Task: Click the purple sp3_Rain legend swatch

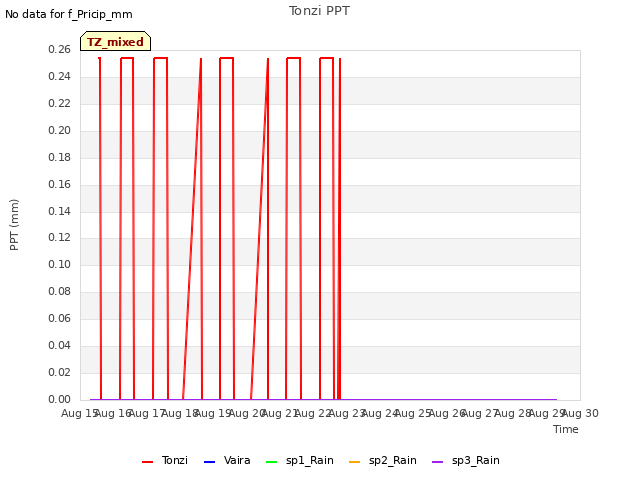Action: (x=438, y=462)
